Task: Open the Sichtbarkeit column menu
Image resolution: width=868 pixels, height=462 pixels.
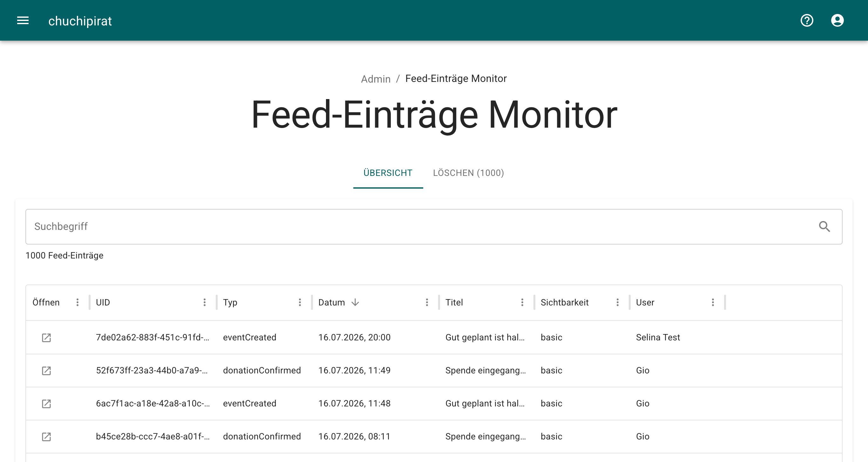Action: (x=618, y=302)
